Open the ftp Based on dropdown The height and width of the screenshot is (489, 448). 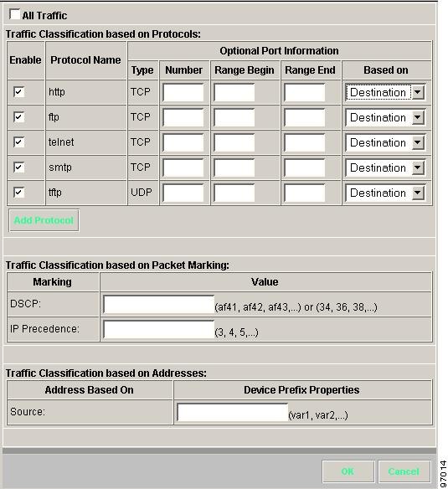(x=385, y=117)
